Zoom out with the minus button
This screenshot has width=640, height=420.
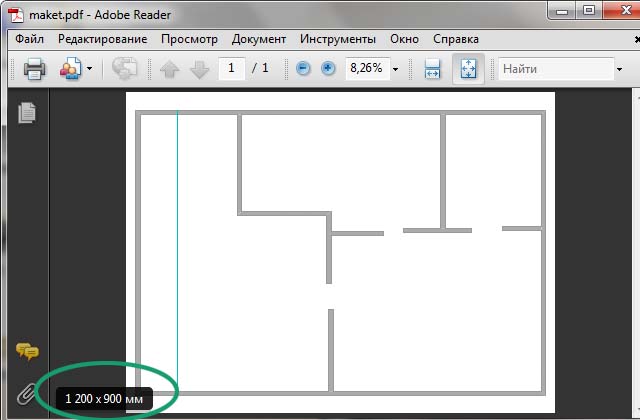point(304,69)
